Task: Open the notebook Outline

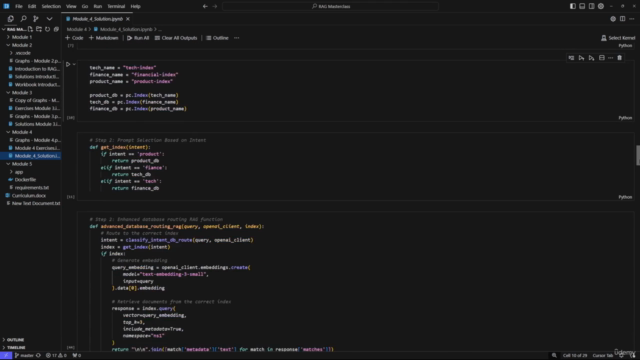Action: pyautogui.click(x=217, y=38)
